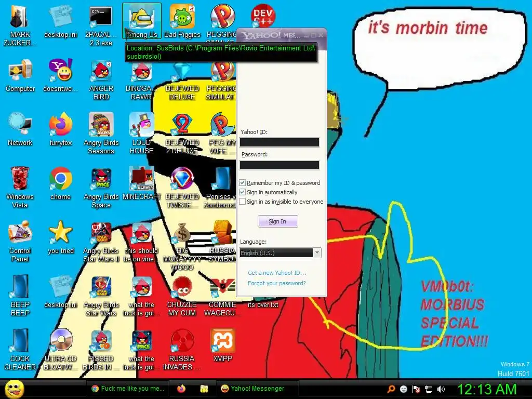Open the doesntwo... Yahoo shortcut
Image resolution: width=532 pixels, height=399 pixels.
60,75
